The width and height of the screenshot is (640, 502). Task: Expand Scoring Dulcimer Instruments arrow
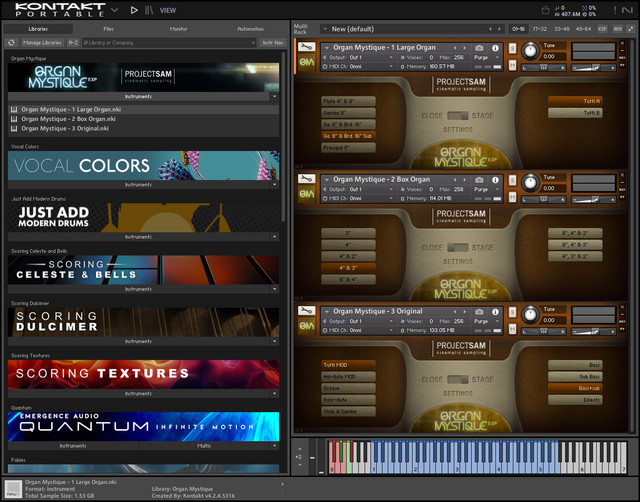[x=274, y=341]
